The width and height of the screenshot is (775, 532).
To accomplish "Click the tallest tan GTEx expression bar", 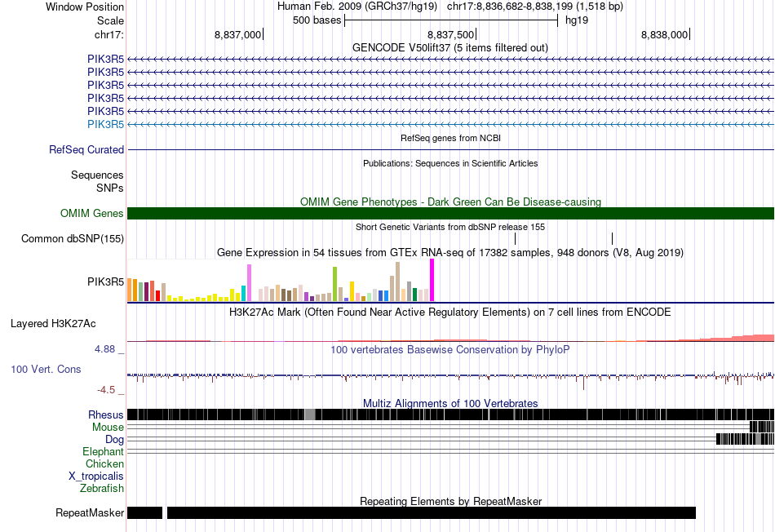I will click(398, 282).
